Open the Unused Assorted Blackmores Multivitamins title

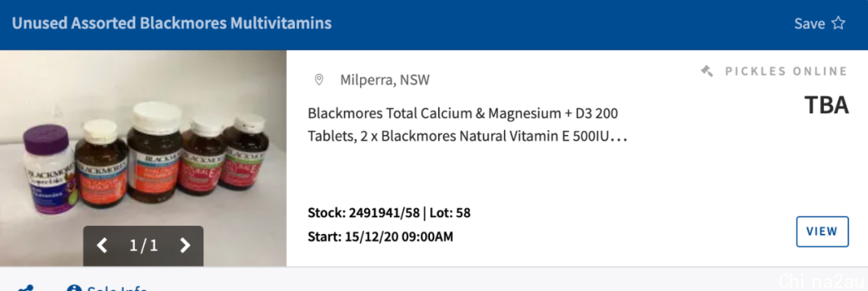tap(172, 23)
